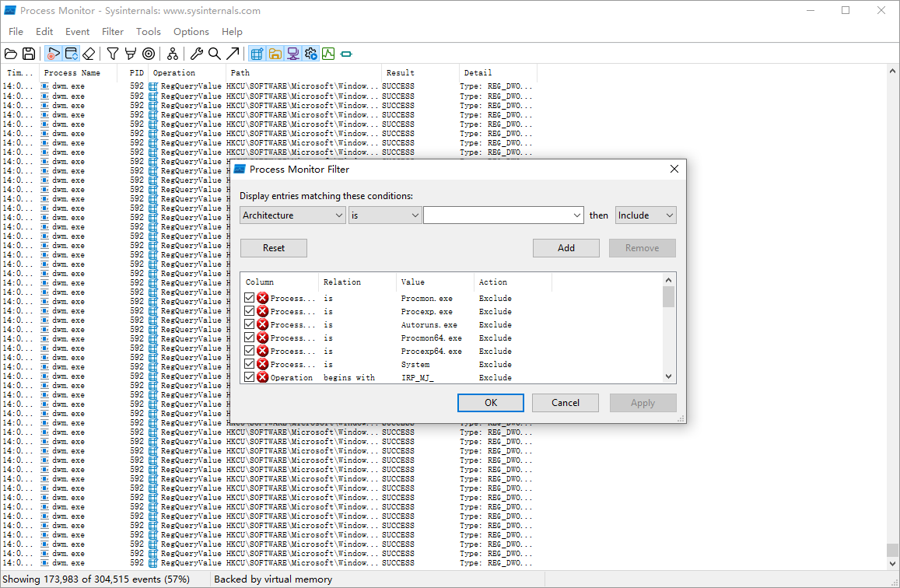Screen dimensions: 900x588
Task: Click OK in the filter dialog
Action: [491, 403]
